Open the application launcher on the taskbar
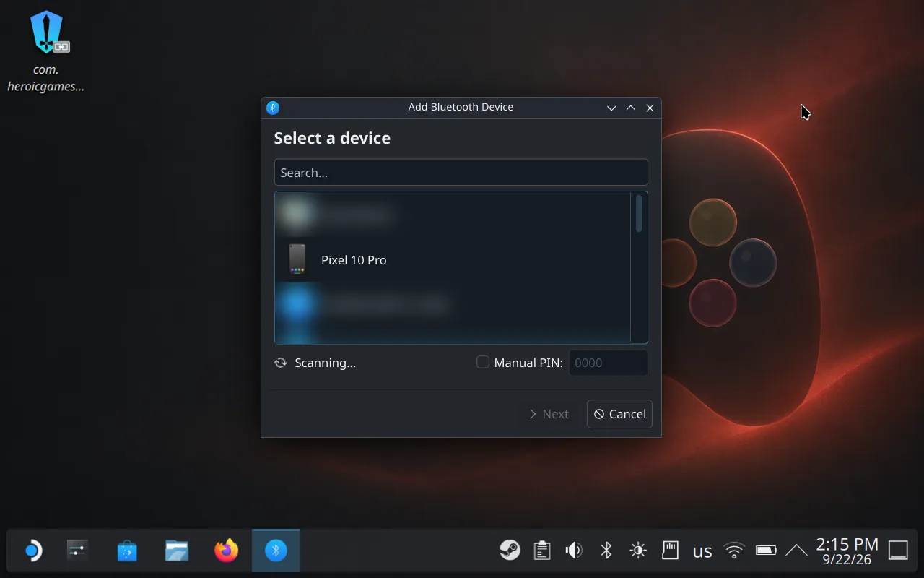Viewport: 924px width, 578px height. coord(32,551)
